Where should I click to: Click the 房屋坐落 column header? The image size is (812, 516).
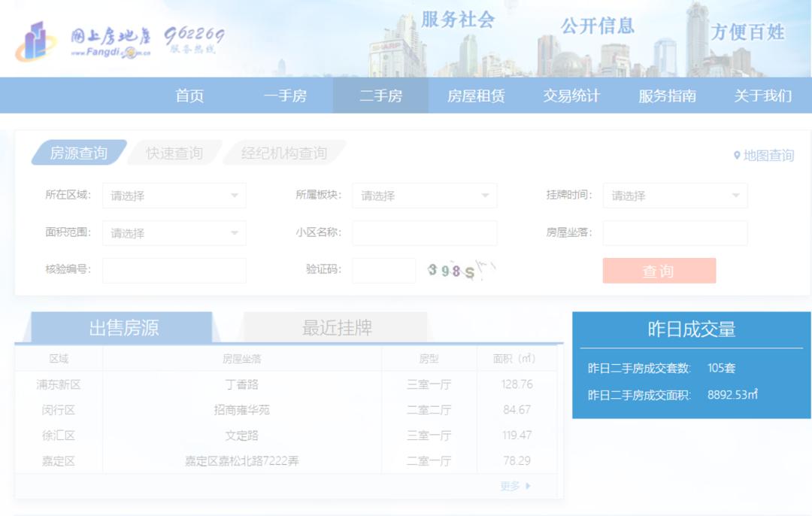pyautogui.click(x=242, y=359)
